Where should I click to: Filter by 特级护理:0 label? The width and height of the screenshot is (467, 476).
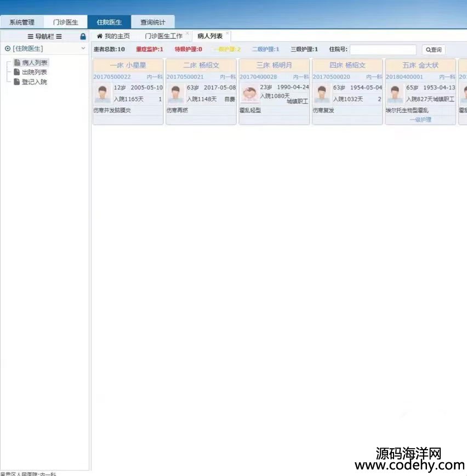pos(189,49)
